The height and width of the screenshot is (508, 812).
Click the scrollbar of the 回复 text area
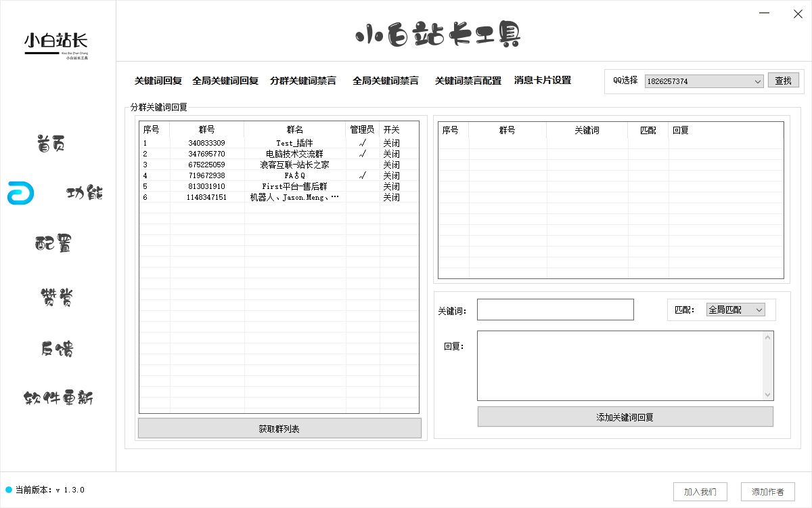click(x=767, y=365)
